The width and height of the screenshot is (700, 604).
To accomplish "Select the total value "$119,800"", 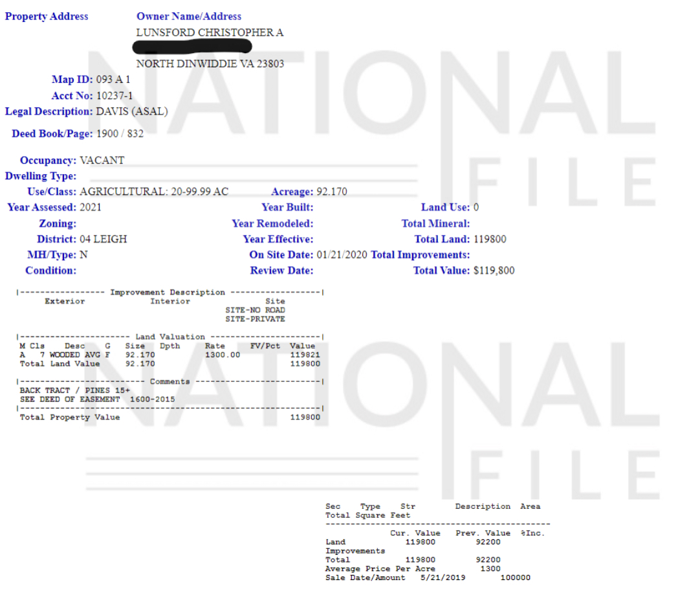I will (494, 271).
